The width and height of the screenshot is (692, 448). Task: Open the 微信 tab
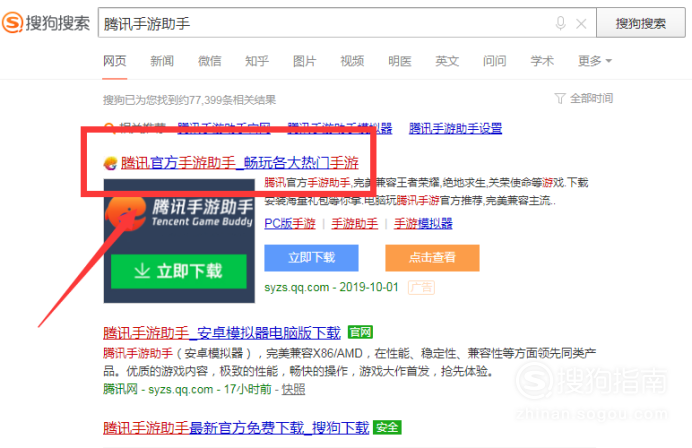tap(210, 60)
